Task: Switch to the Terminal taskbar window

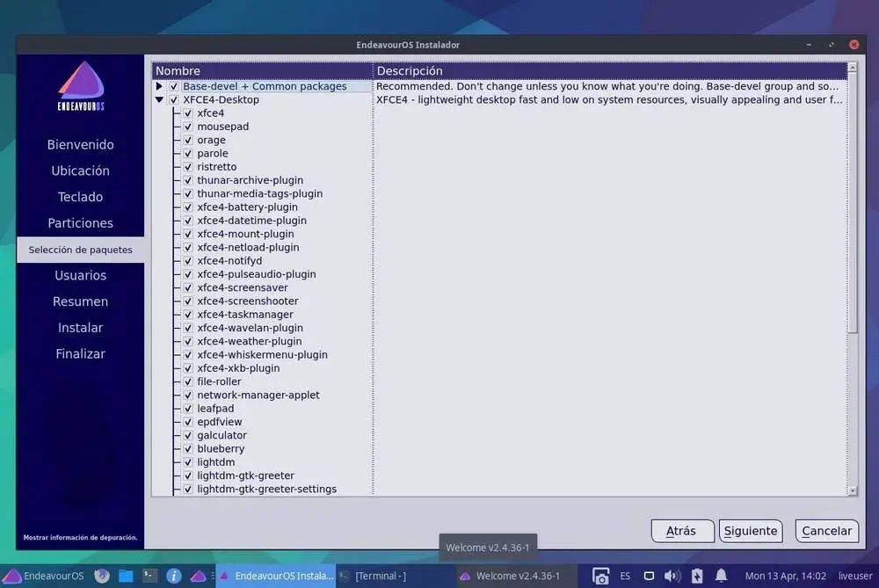Action: pyautogui.click(x=396, y=576)
